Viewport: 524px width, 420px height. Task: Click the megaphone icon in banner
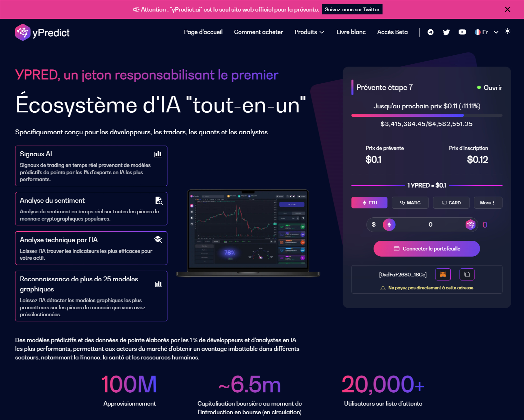coord(136,10)
